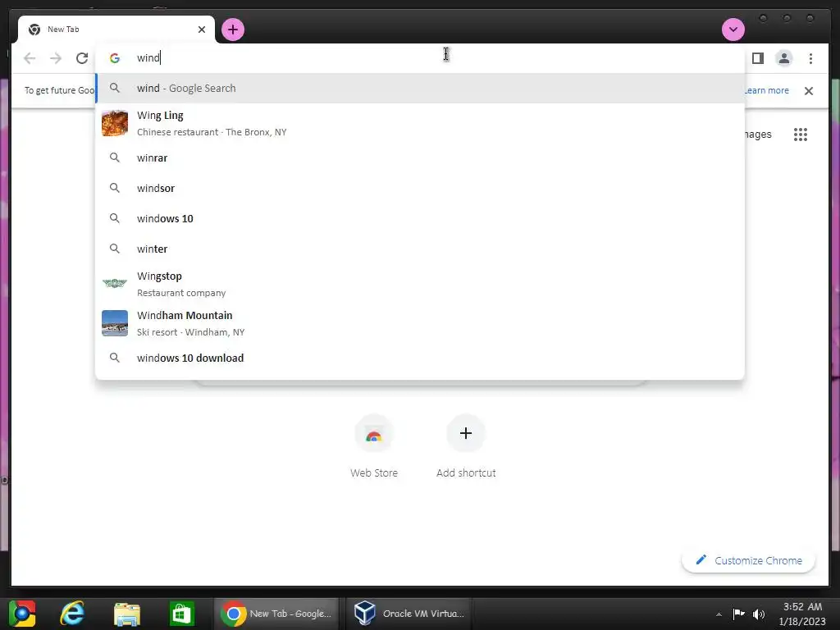Viewport: 840px width, 630px height.
Task: Open the Google apps grid
Action: coord(801,135)
